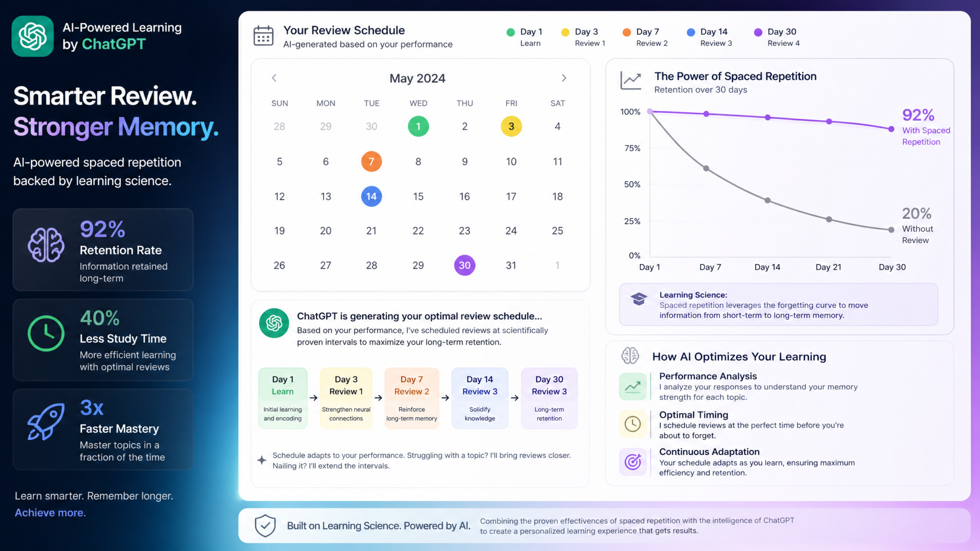Open the Day 14 Review 3 step card
980x551 pixels.
[480, 398]
